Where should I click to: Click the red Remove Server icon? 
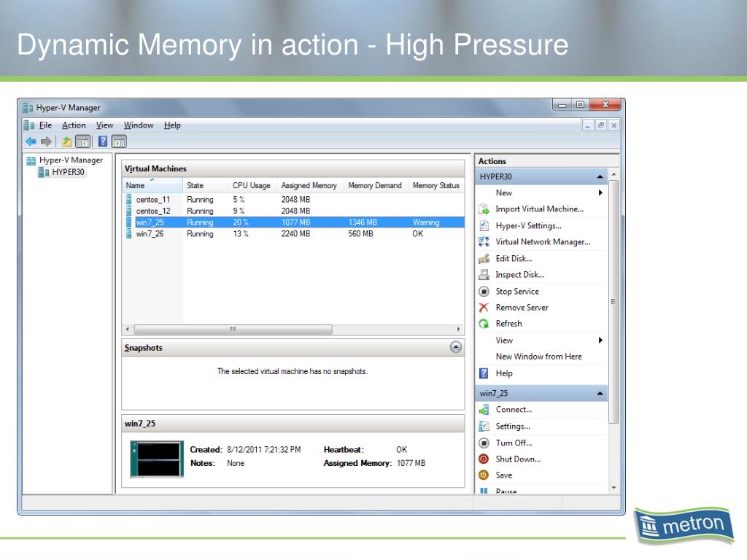[484, 308]
